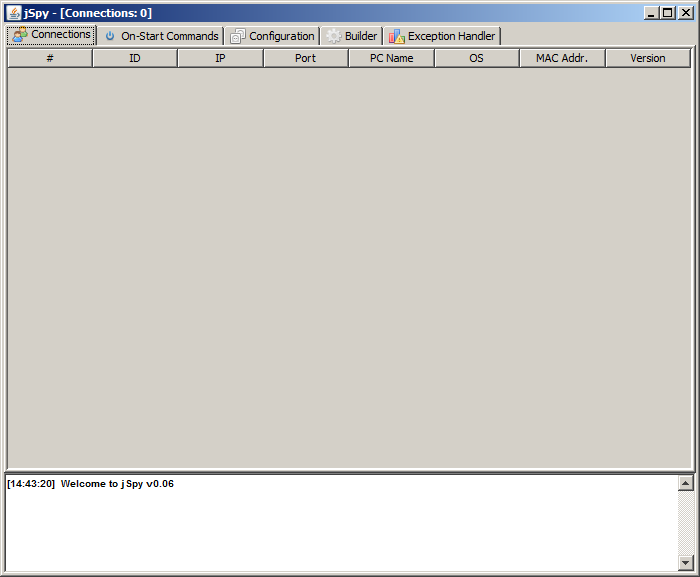Click the Configuration tab's window icon
The image size is (700, 577).
(x=237, y=36)
